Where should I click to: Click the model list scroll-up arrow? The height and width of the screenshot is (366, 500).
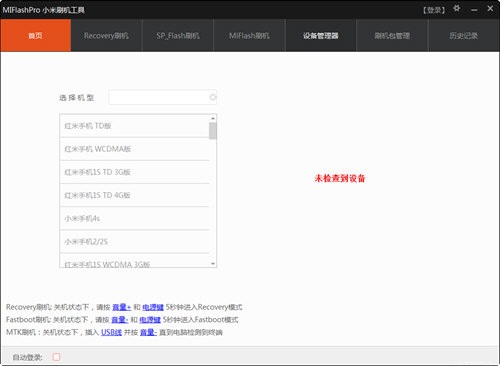(x=213, y=118)
